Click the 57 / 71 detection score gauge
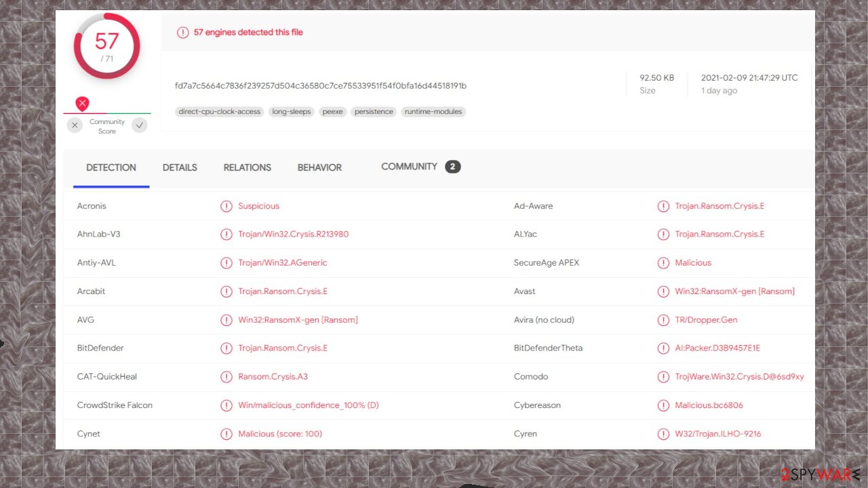 (106, 46)
